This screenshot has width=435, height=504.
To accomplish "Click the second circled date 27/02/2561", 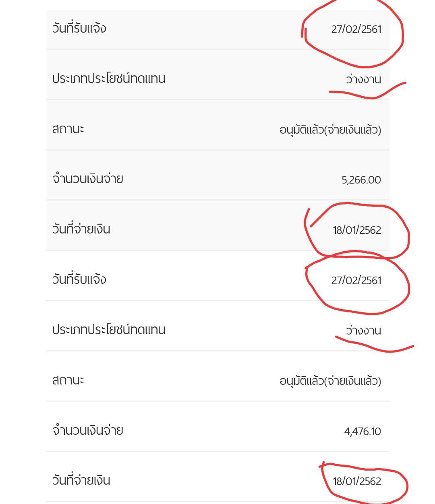I will point(356,281).
